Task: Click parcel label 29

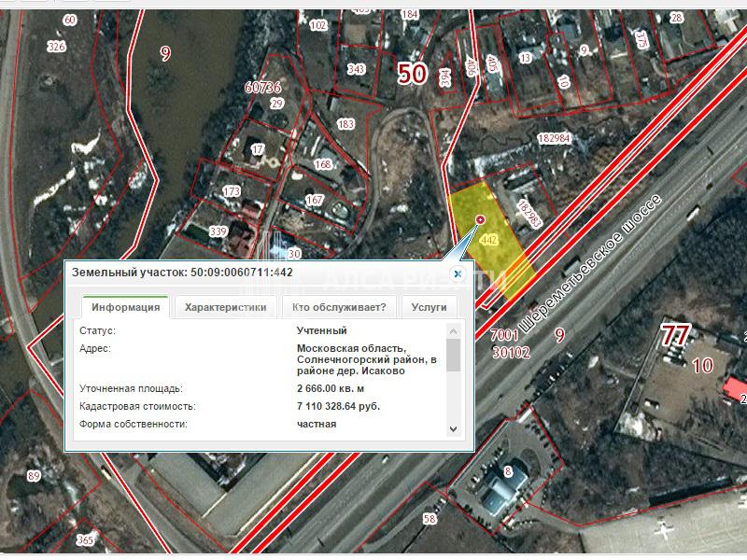Action: 276,104
